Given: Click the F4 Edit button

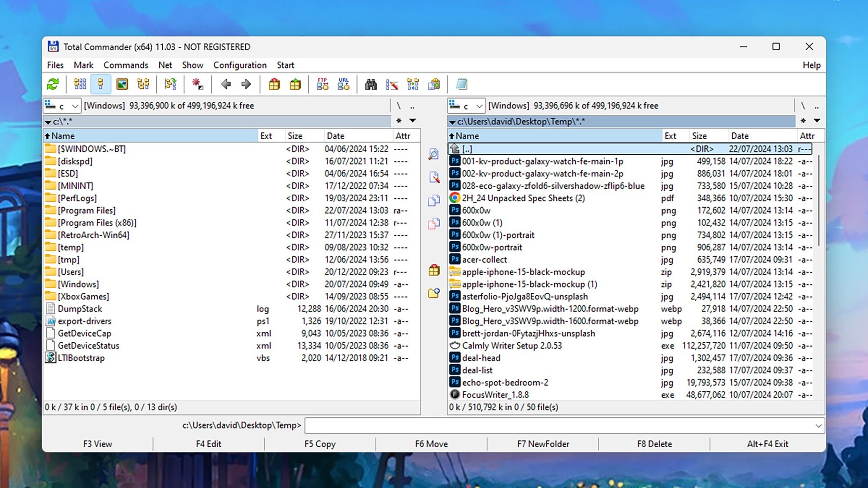Looking at the screenshot, I should (x=209, y=444).
